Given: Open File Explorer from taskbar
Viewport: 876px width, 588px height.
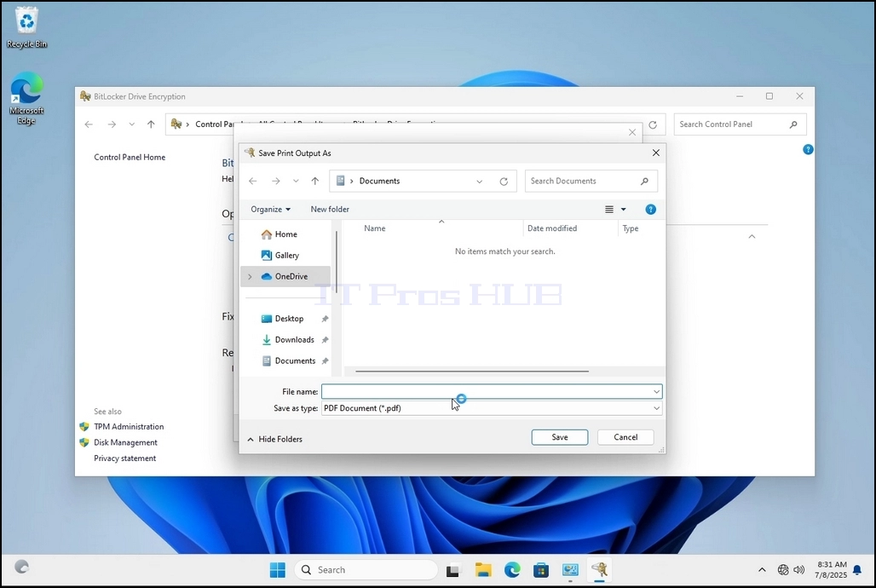Looking at the screenshot, I should [482, 570].
